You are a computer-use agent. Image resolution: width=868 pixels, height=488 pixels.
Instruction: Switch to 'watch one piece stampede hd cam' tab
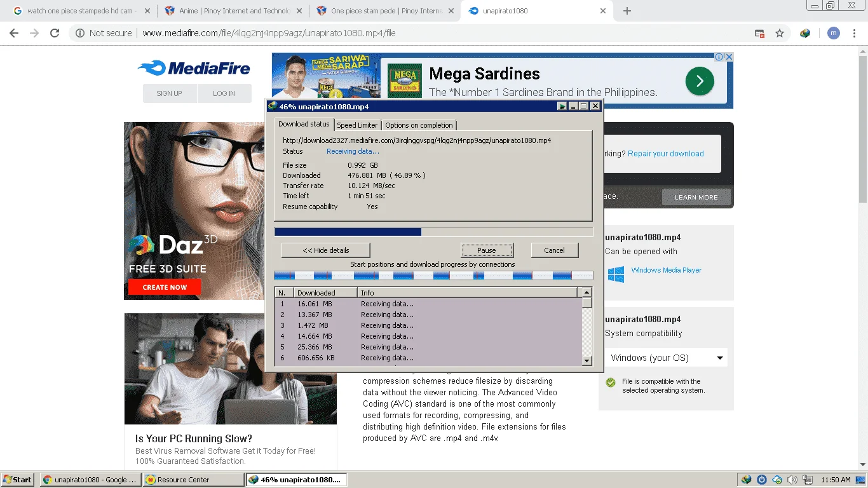[81, 11]
